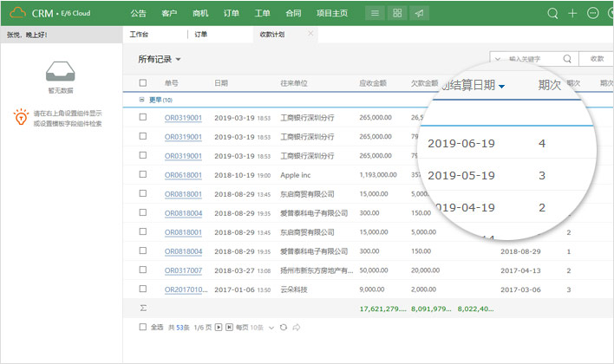Open order link OR0317007
Screen dimensions: 614x364
(x=183, y=270)
